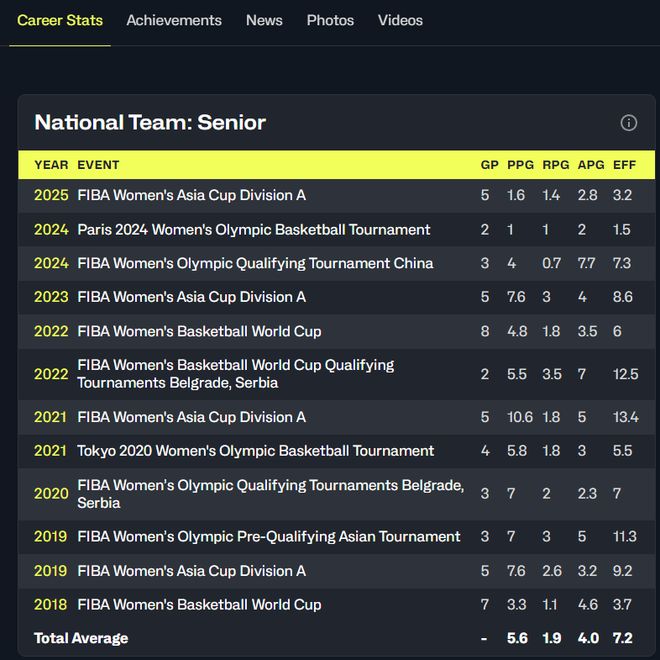Click Tokyo 2020 Women's Olympic Basketball Tournament
The image size is (660, 660).
(x=255, y=451)
